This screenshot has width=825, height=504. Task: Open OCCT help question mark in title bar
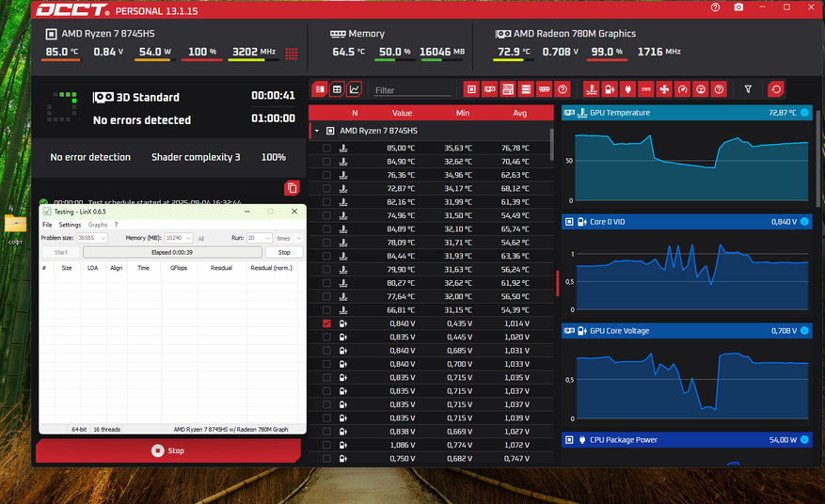[715, 8]
